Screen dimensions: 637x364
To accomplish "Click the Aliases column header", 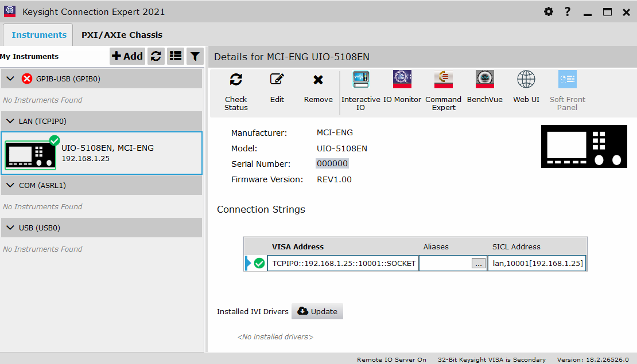I will pos(436,246).
